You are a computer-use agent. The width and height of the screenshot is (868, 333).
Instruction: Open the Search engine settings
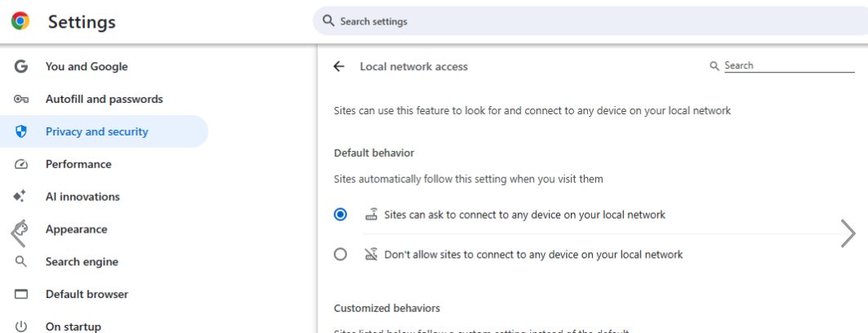pyautogui.click(x=82, y=262)
